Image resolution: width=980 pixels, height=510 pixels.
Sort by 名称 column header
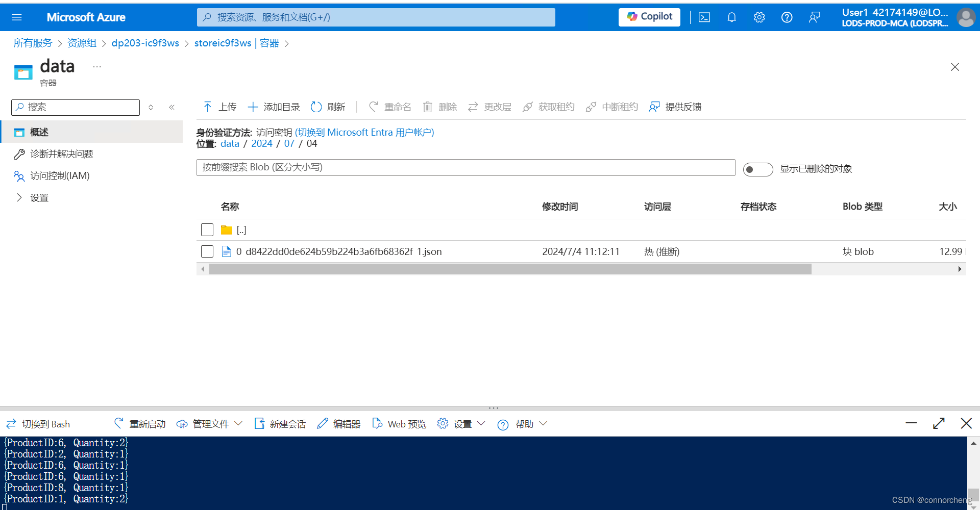[x=230, y=207]
